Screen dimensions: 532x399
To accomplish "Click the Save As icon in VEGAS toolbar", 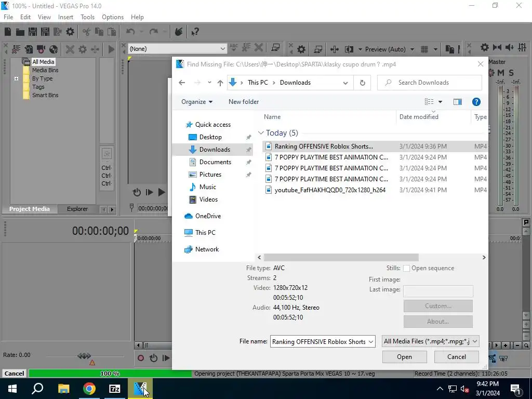I will tap(45, 32).
